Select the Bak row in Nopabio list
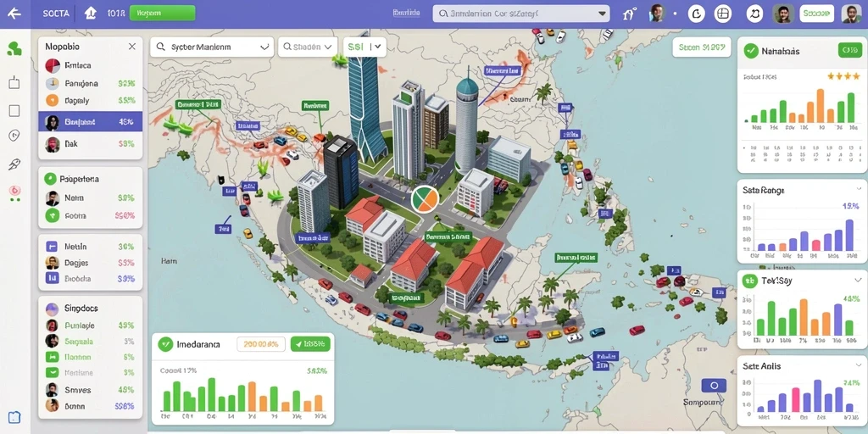The height and width of the screenshot is (434, 868). 90,144
